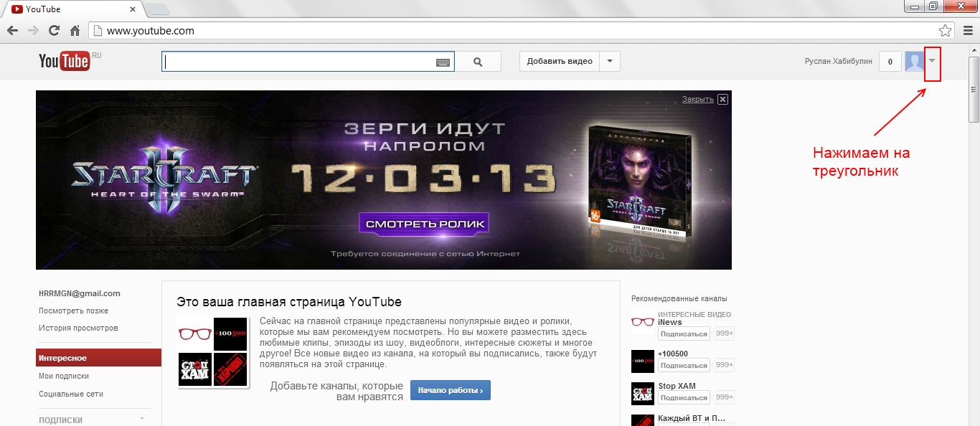The width and height of the screenshot is (980, 426).
Task: Click the notifications counter 0
Action: tap(890, 62)
